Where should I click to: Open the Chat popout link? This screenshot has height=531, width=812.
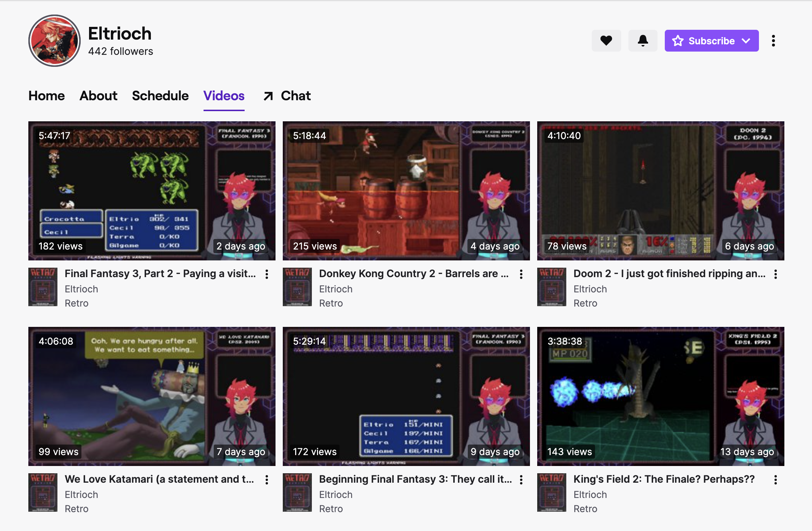287,96
